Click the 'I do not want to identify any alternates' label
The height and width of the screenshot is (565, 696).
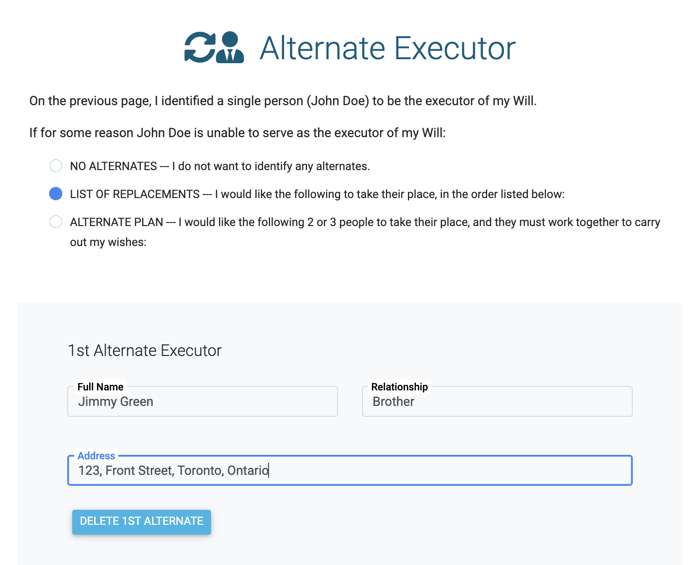(x=271, y=166)
